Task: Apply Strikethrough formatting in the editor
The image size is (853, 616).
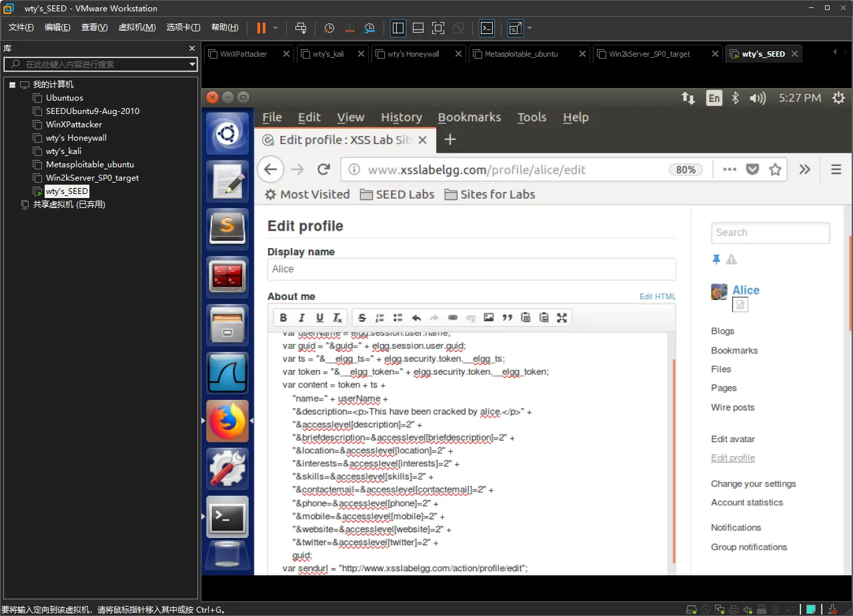Action: [x=362, y=317]
